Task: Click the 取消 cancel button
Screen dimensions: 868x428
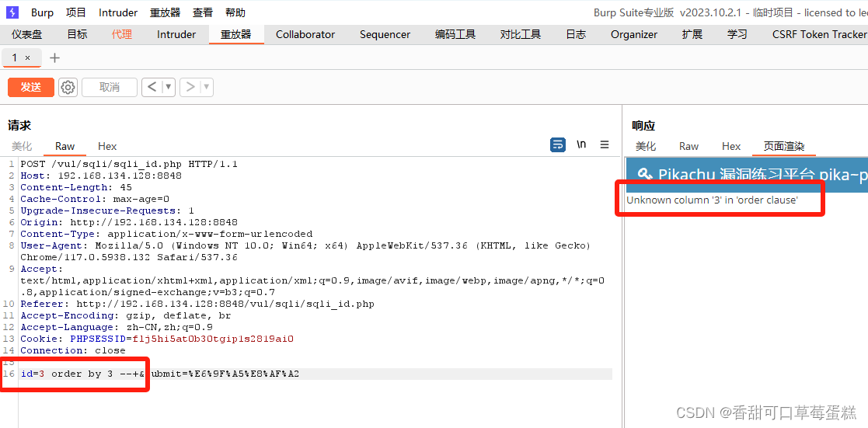Action: coord(110,87)
